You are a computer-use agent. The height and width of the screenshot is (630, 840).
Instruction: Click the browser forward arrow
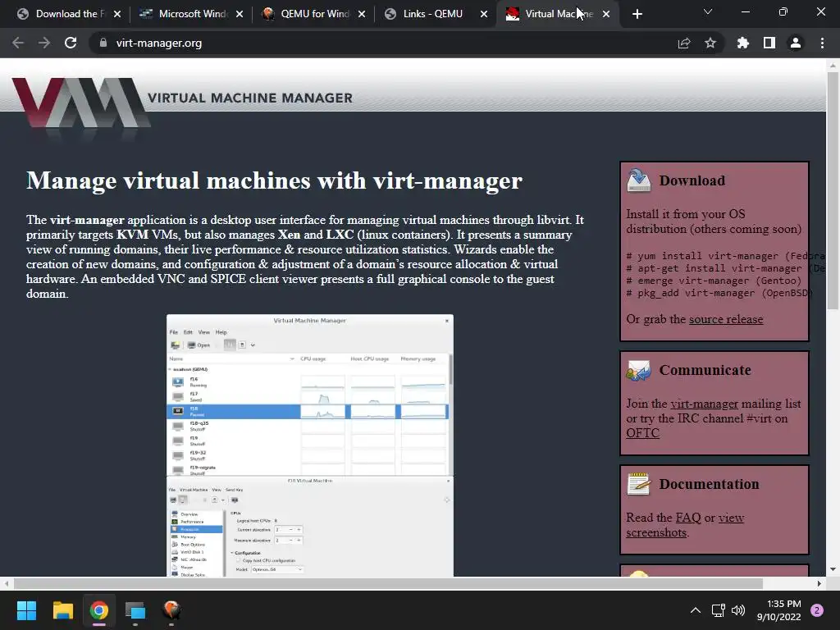coord(44,43)
